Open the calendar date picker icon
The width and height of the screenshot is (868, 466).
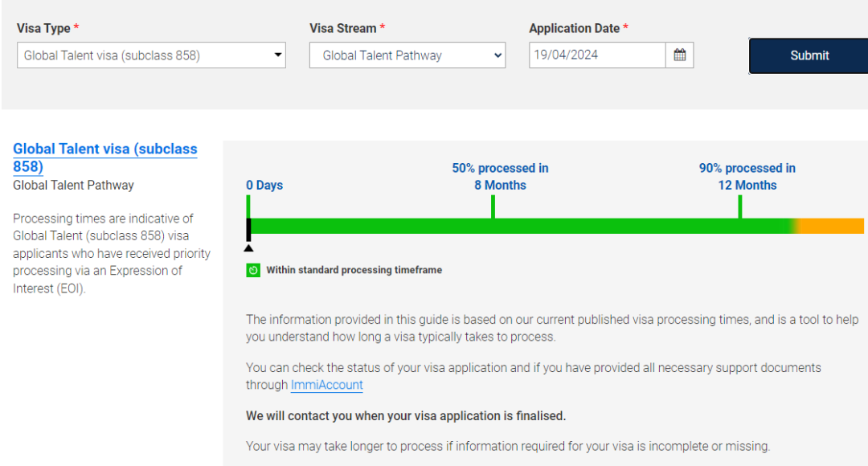point(680,55)
